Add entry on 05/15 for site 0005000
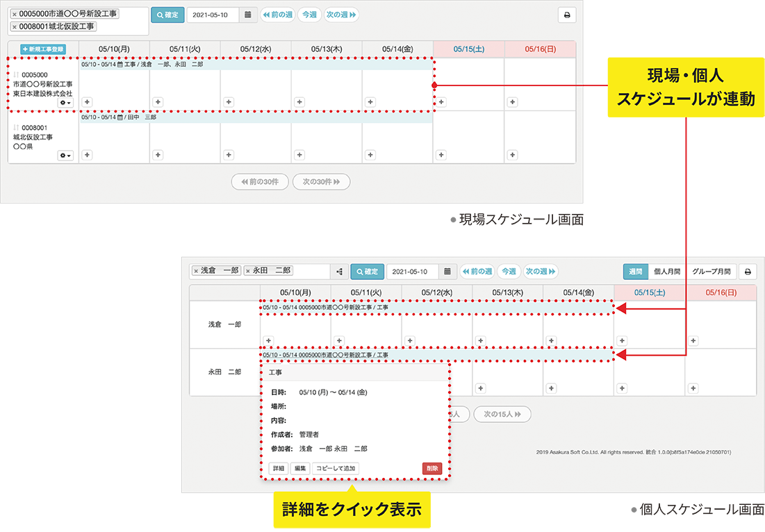The width and height of the screenshot is (765, 532). [x=441, y=102]
